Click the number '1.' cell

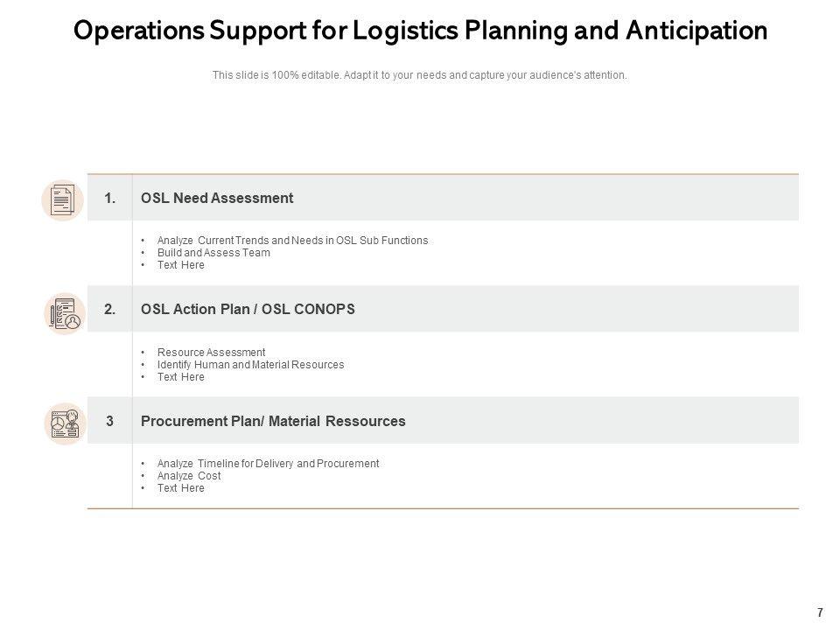[110, 199]
